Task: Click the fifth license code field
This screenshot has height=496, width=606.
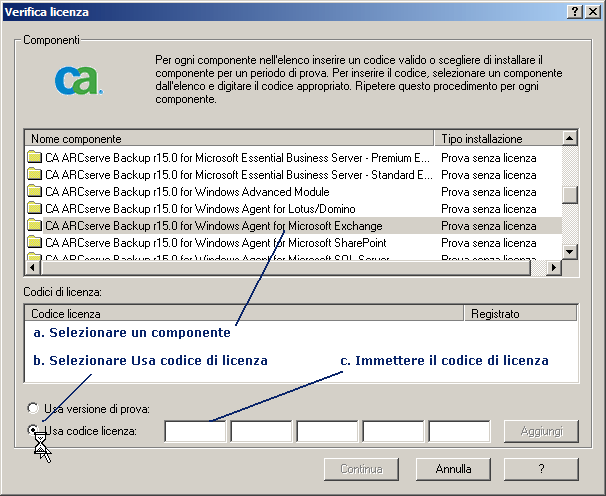Action: pos(459,431)
